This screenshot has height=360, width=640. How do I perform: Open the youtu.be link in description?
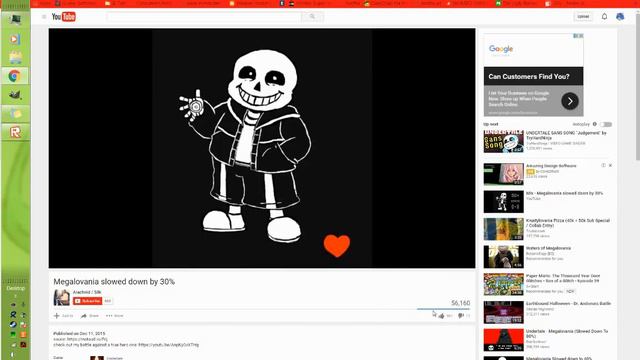click(x=169, y=345)
